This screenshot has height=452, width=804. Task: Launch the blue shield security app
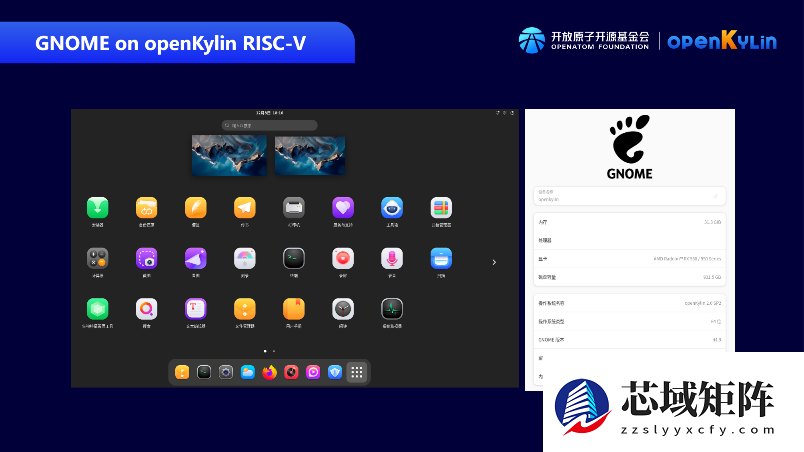tap(335, 372)
